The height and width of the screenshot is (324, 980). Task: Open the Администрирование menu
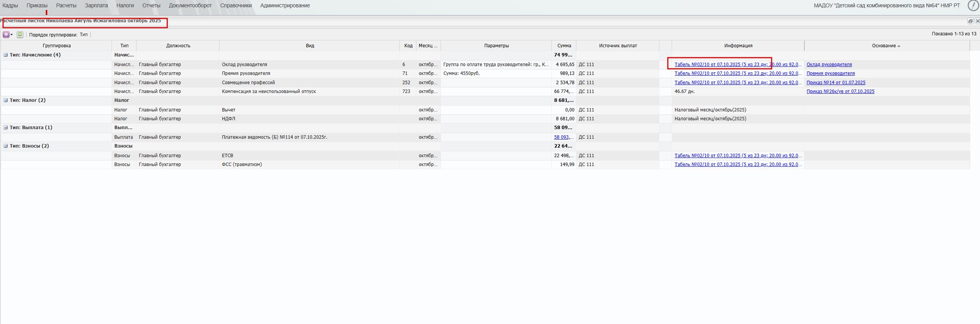tap(285, 5)
